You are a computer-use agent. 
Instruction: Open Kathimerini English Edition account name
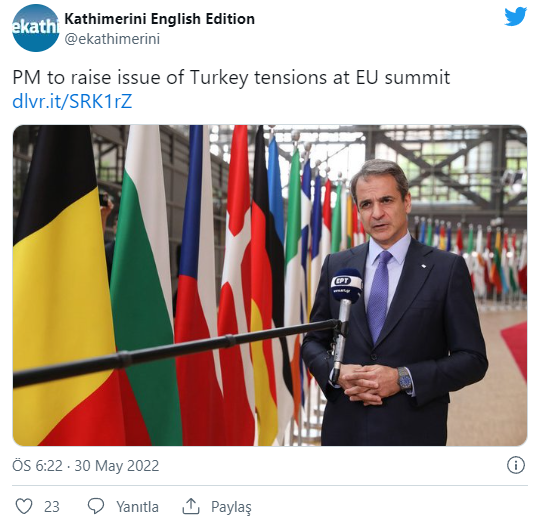coord(160,19)
